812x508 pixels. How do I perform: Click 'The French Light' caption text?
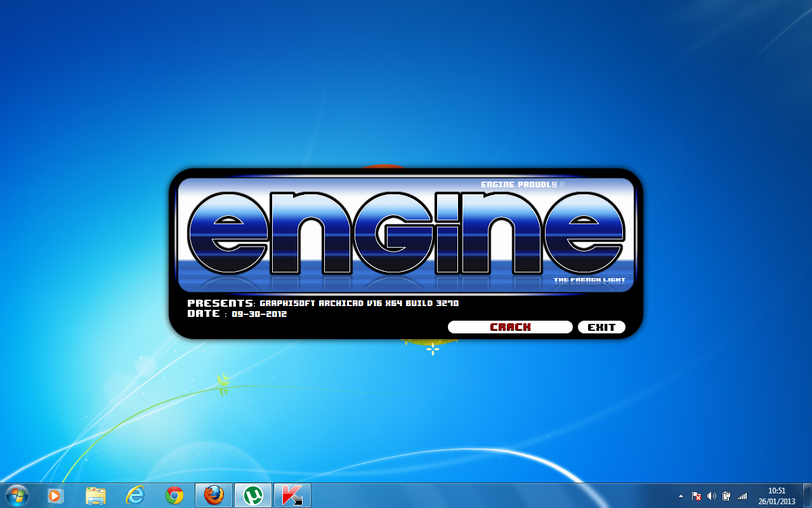coord(589,280)
